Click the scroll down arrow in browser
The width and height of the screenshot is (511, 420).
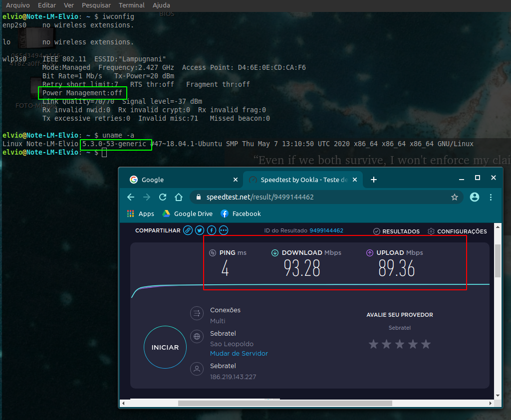[x=498, y=396]
